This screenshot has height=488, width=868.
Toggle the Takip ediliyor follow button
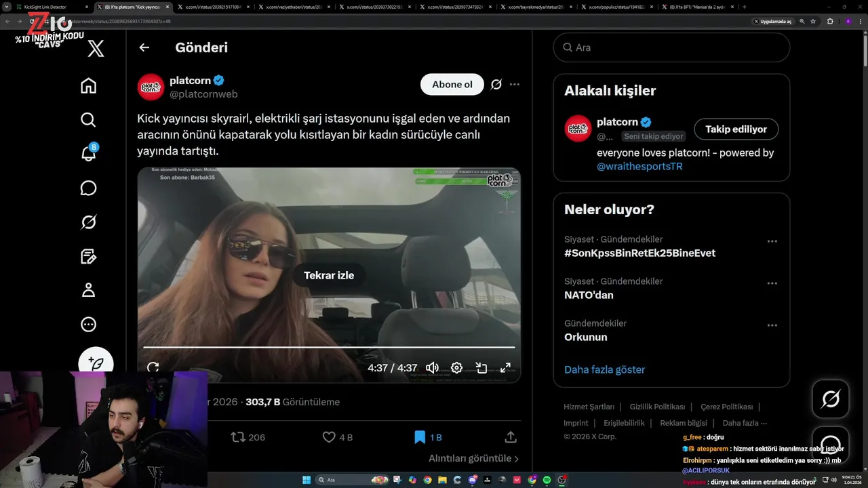tap(736, 129)
